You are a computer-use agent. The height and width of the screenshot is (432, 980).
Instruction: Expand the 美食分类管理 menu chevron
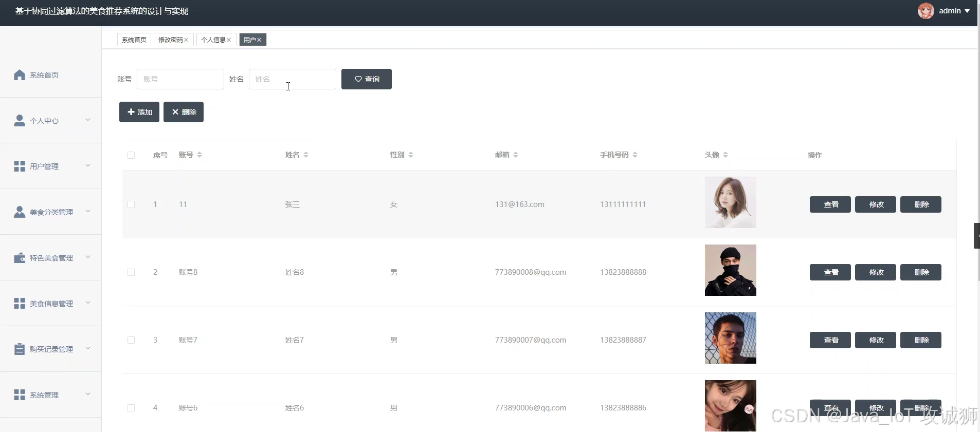(x=88, y=211)
